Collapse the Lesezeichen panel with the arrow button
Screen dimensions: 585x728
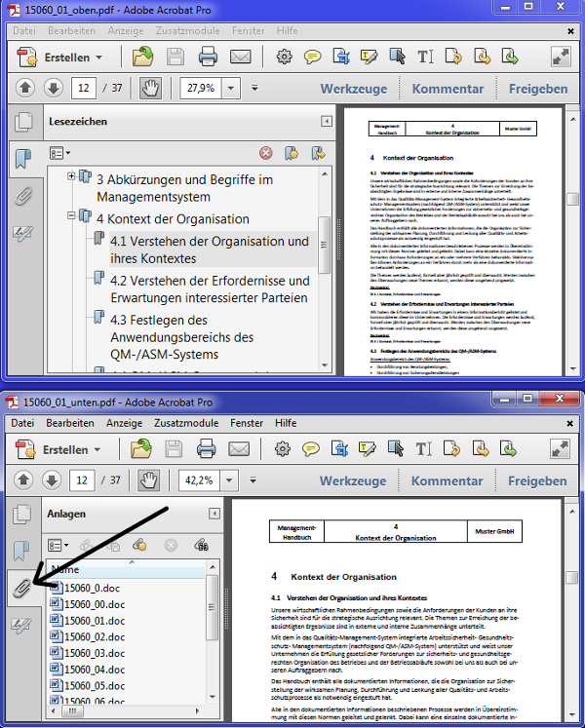327,122
